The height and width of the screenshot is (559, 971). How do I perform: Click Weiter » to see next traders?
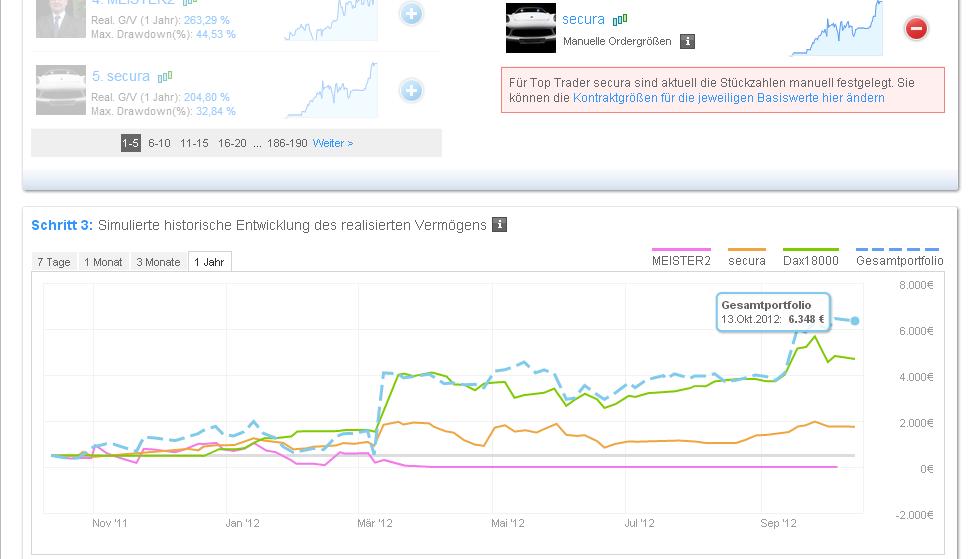332,143
